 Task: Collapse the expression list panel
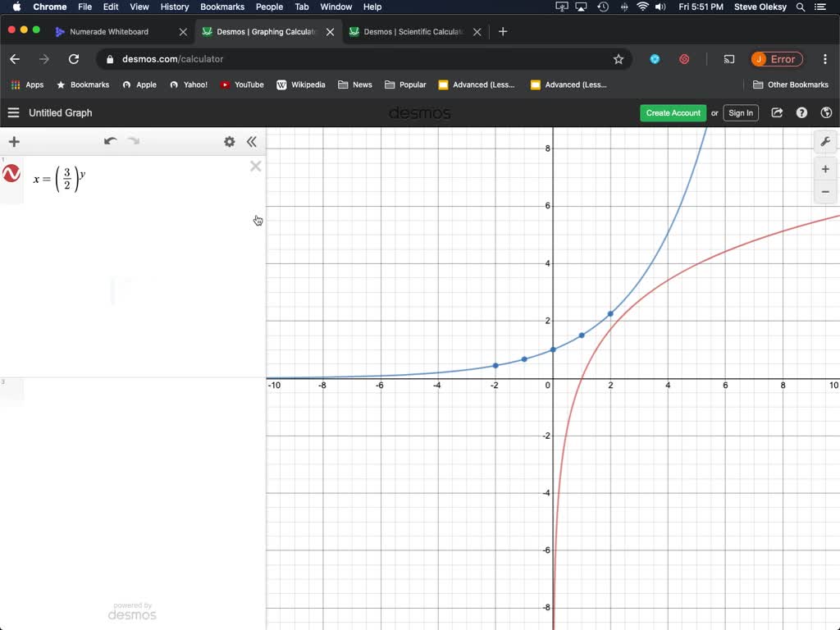click(x=252, y=142)
